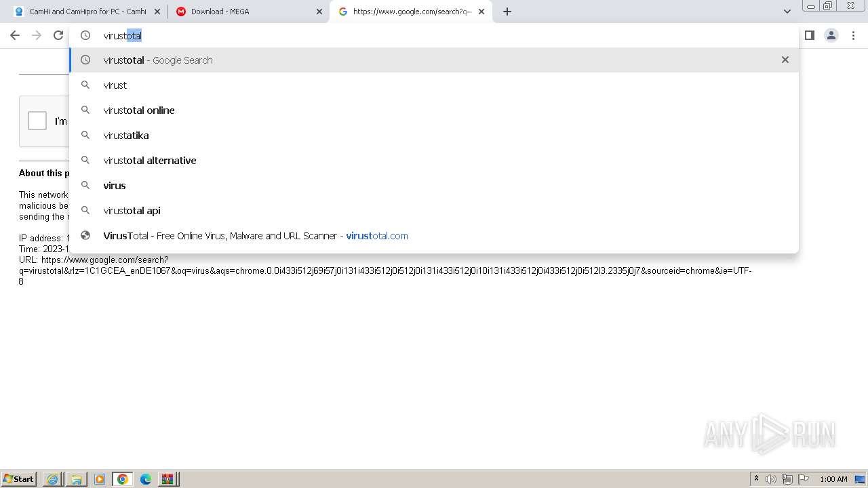Toggle the browser side panel
This screenshot has height=488, width=868.
coord(810,35)
